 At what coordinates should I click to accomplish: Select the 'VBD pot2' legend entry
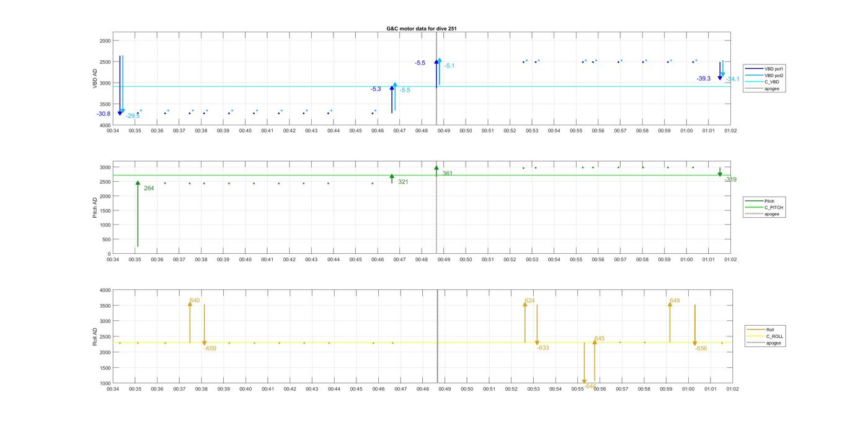coord(766,75)
